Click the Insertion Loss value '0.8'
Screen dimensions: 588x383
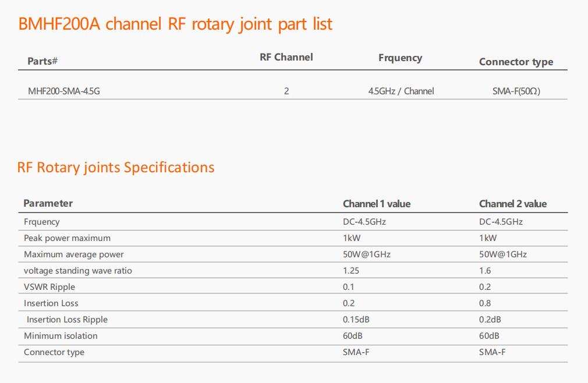click(485, 303)
